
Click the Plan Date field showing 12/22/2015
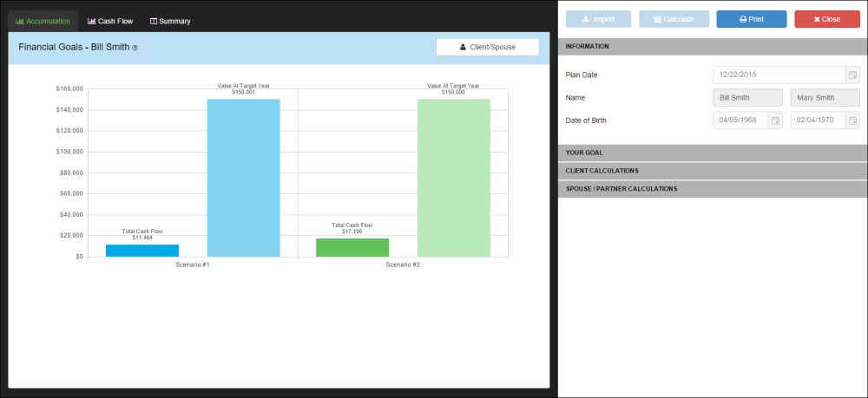(x=779, y=75)
